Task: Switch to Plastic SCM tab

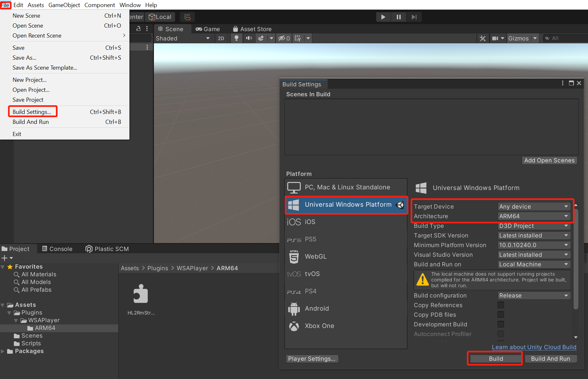Action: point(107,249)
